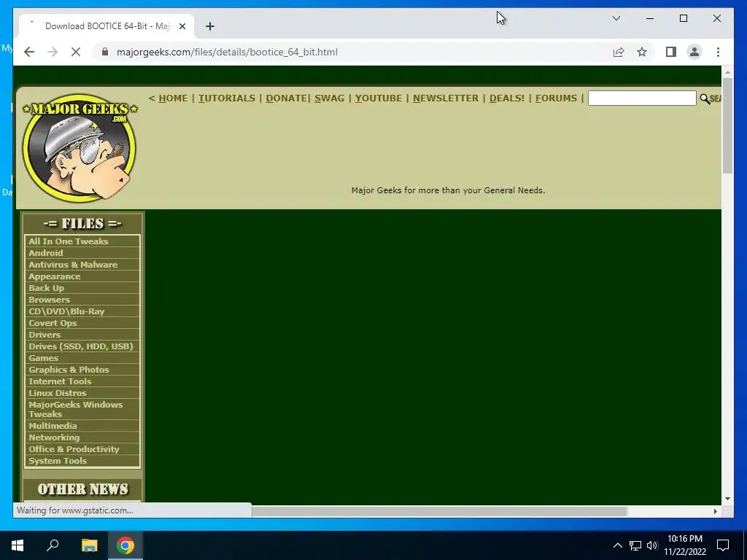This screenshot has height=560, width=747.
Task: Click the search magnifier icon
Action: point(705,98)
